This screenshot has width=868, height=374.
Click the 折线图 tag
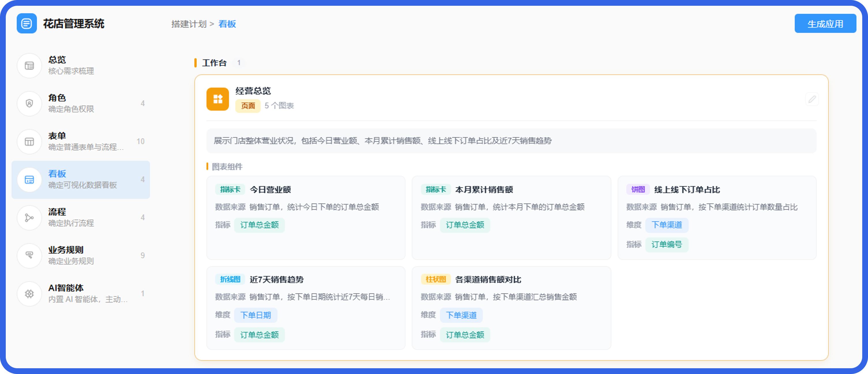point(230,279)
